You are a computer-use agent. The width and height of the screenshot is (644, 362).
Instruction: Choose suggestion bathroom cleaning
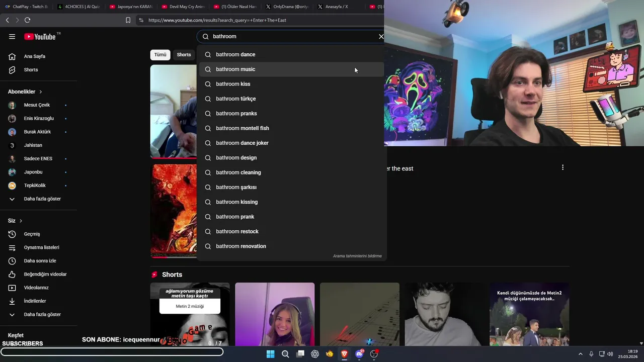pyautogui.click(x=291, y=172)
